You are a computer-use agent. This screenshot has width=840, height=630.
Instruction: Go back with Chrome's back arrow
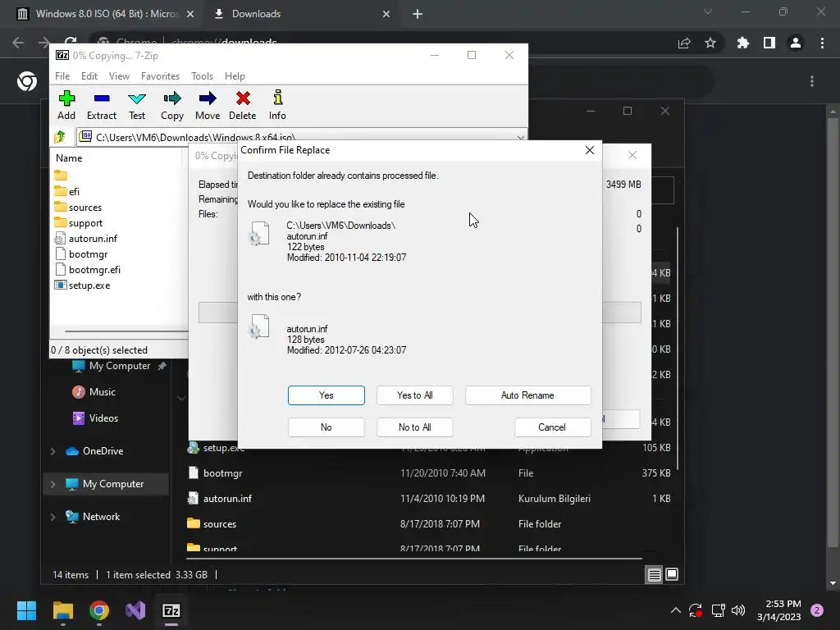click(x=18, y=43)
